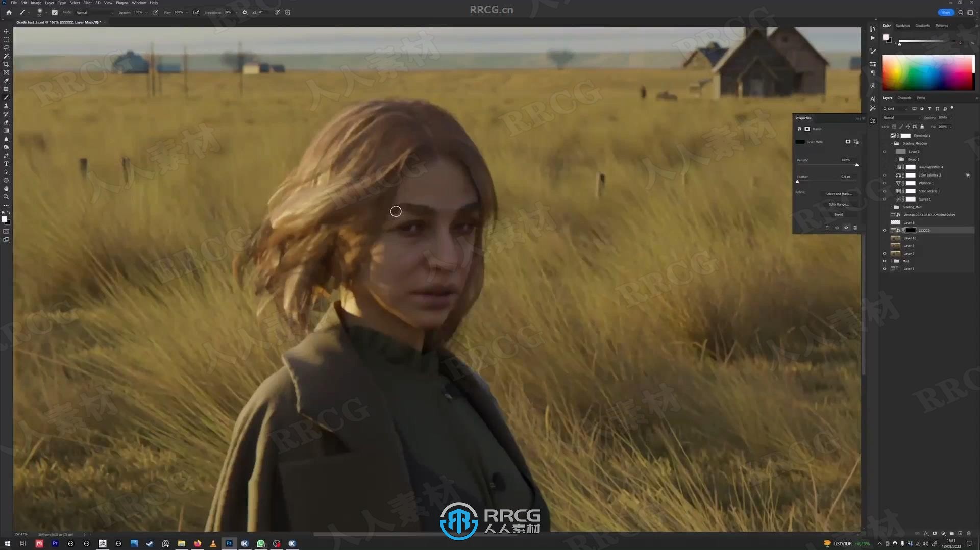The image size is (980, 550).
Task: Select the Lasso tool
Action: (x=6, y=47)
